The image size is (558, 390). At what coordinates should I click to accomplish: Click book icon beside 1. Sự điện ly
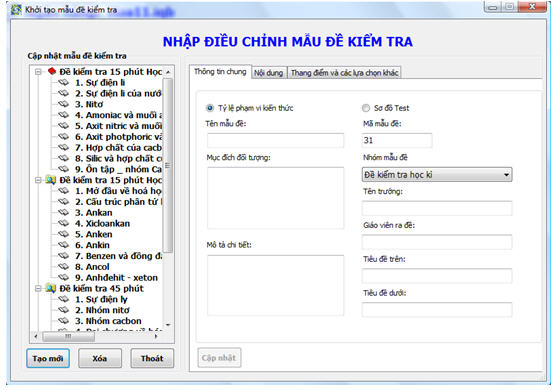[x=63, y=299]
